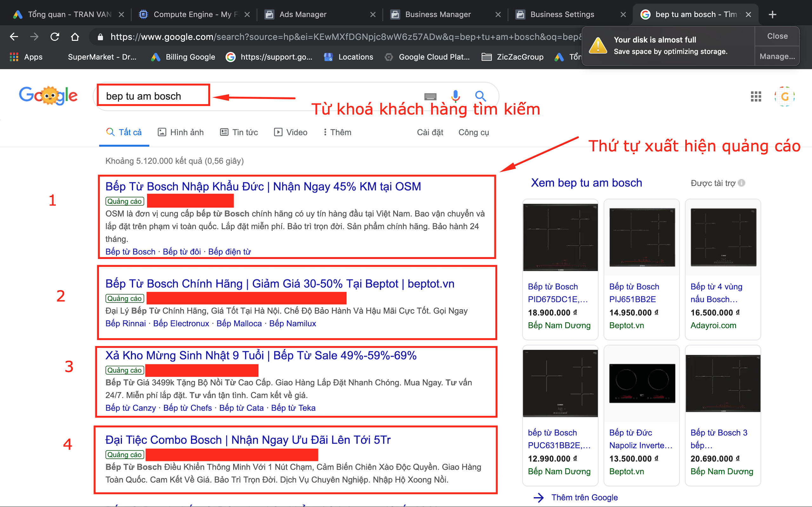Open the on-screen keyboard icon in search box
Viewport: 812px width, 507px height.
(x=430, y=96)
